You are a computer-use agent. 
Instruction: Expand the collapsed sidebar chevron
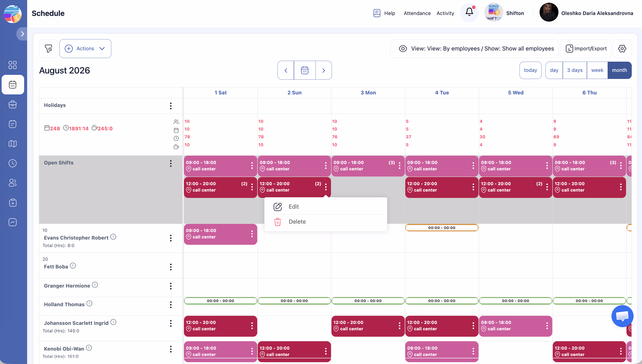(x=22, y=34)
